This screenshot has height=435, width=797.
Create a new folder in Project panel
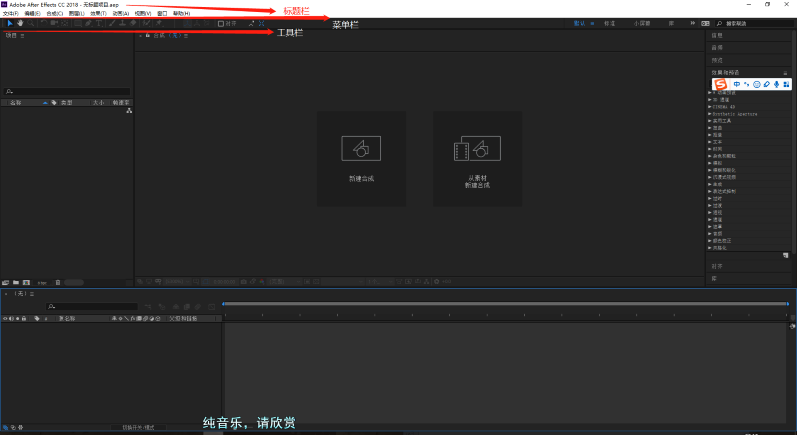point(16,283)
